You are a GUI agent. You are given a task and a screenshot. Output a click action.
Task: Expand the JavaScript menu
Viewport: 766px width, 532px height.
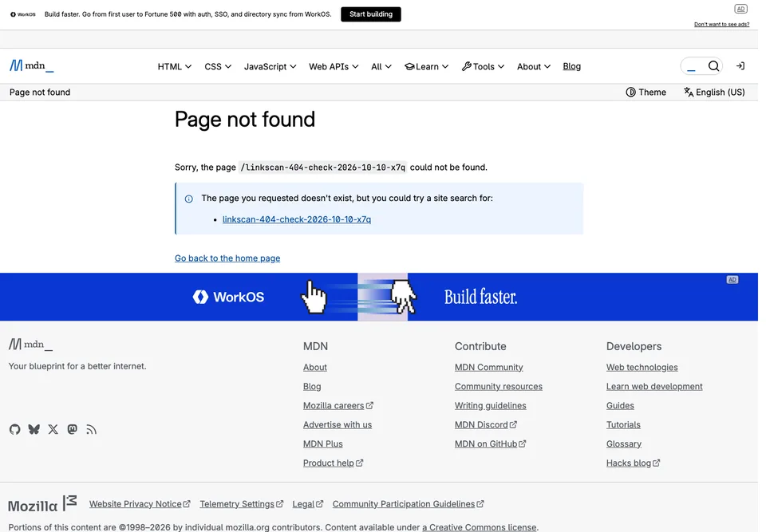tap(270, 66)
